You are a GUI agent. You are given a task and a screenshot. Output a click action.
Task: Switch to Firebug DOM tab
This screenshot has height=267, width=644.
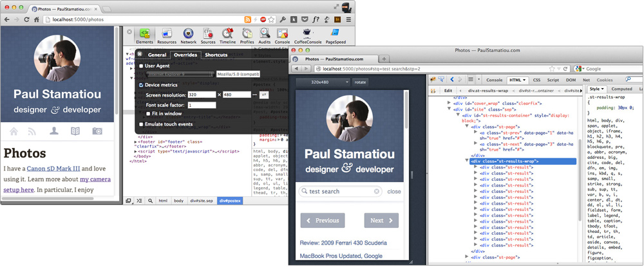pos(571,80)
